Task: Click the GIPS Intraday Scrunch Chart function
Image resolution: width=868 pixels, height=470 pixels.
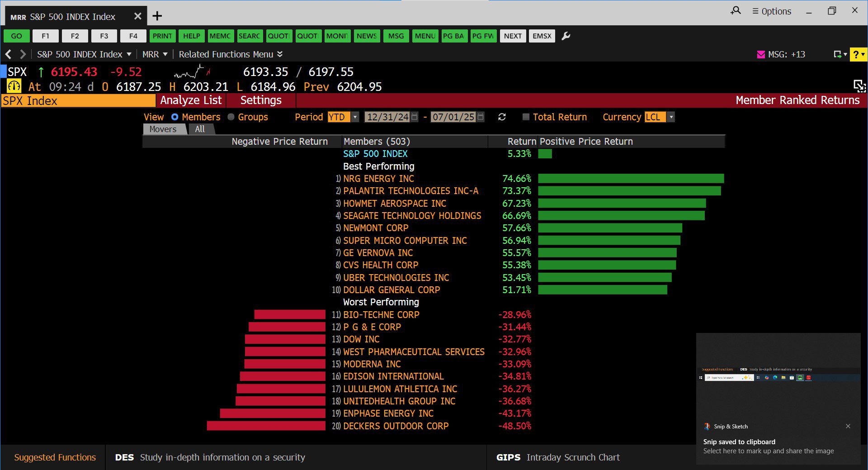Action: [558, 457]
